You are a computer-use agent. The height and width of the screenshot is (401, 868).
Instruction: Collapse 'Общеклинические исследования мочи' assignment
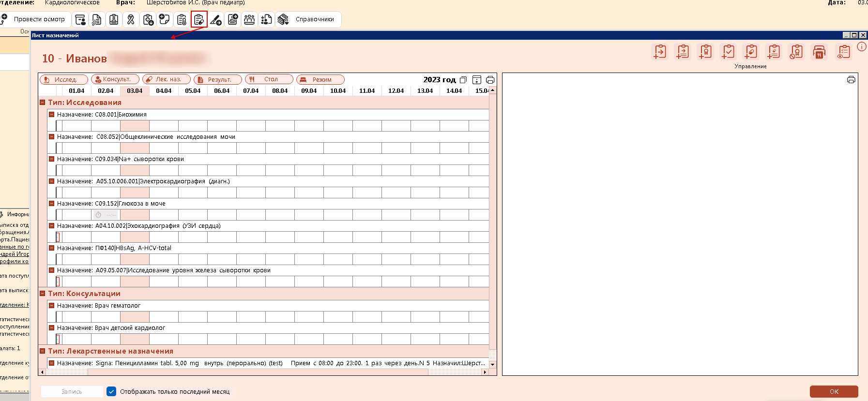click(x=51, y=137)
